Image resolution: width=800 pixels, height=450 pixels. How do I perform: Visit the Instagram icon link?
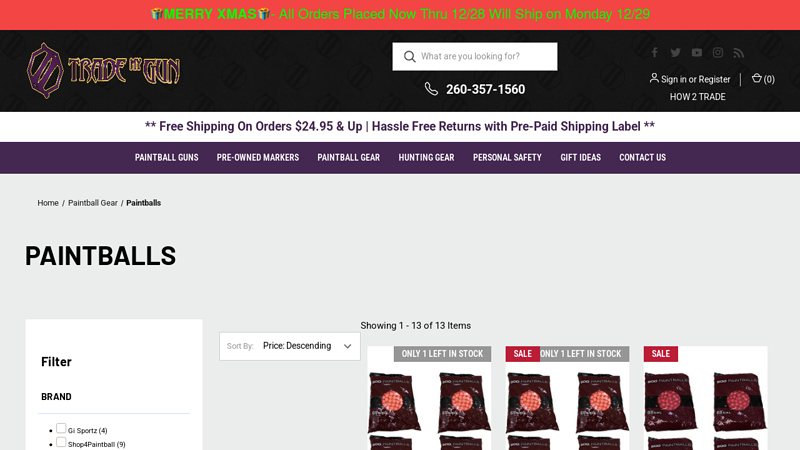pyautogui.click(x=718, y=53)
